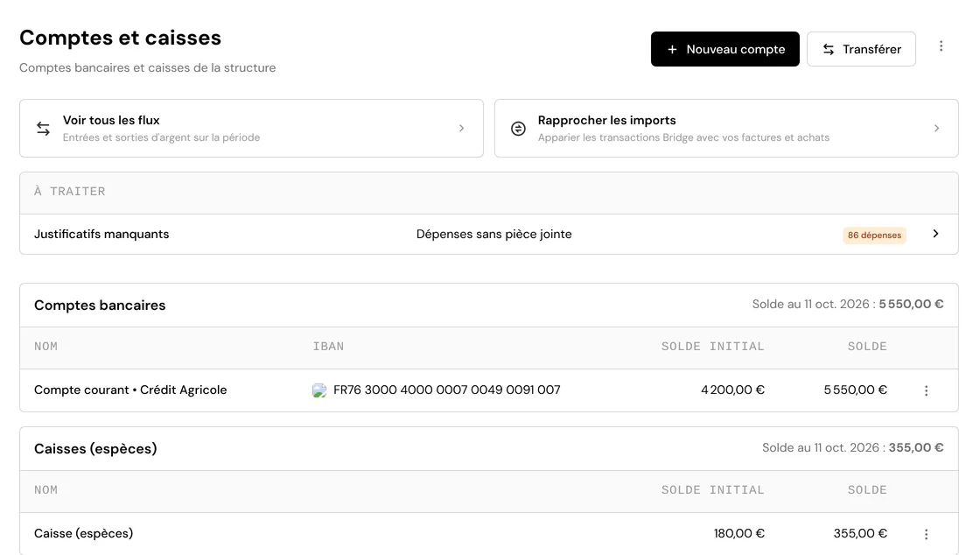Select Compte courant • Crédit Agricole name
980x555 pixels.
point(130,390)
